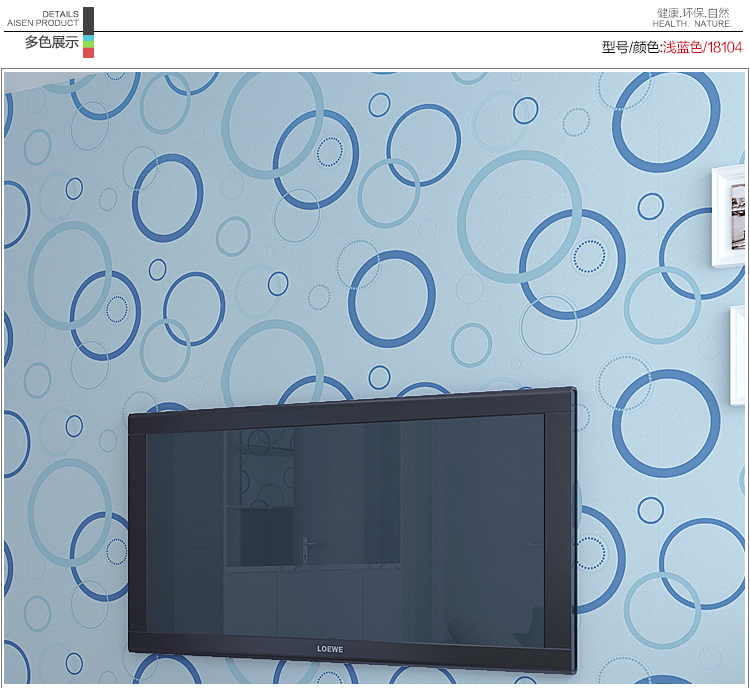Click the dark gray block in header color strip
The image size is (750, 688).
pyautogui.click(x=88, y=18)
